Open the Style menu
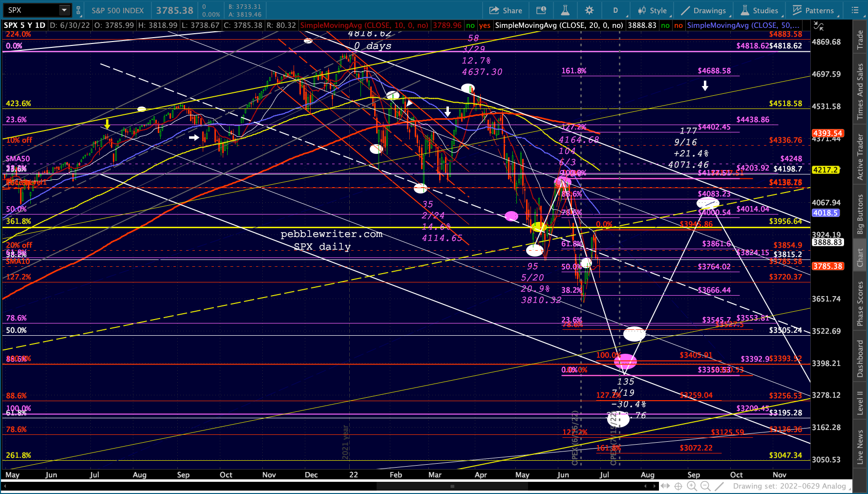 (x=653, y=10)
